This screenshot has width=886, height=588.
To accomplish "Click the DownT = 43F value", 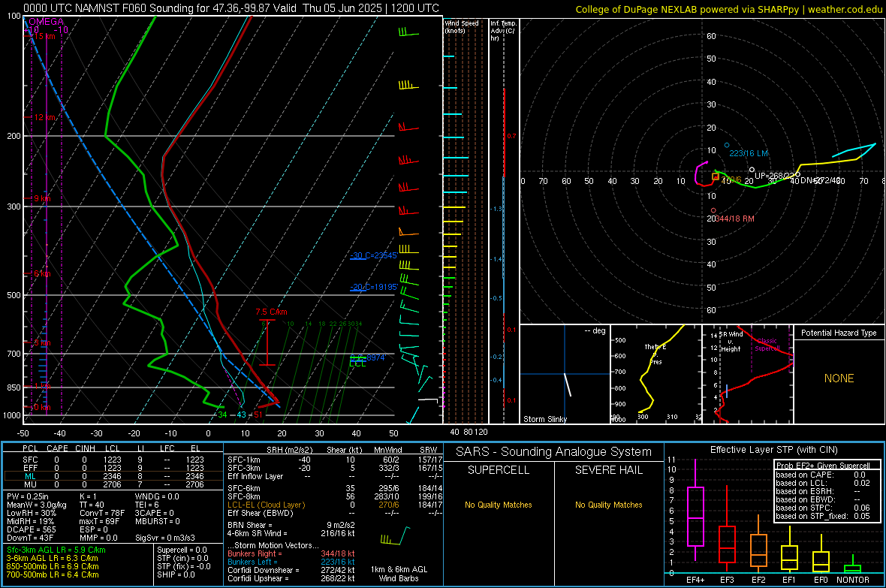I will pyautogui.click(x=30, y=538).
